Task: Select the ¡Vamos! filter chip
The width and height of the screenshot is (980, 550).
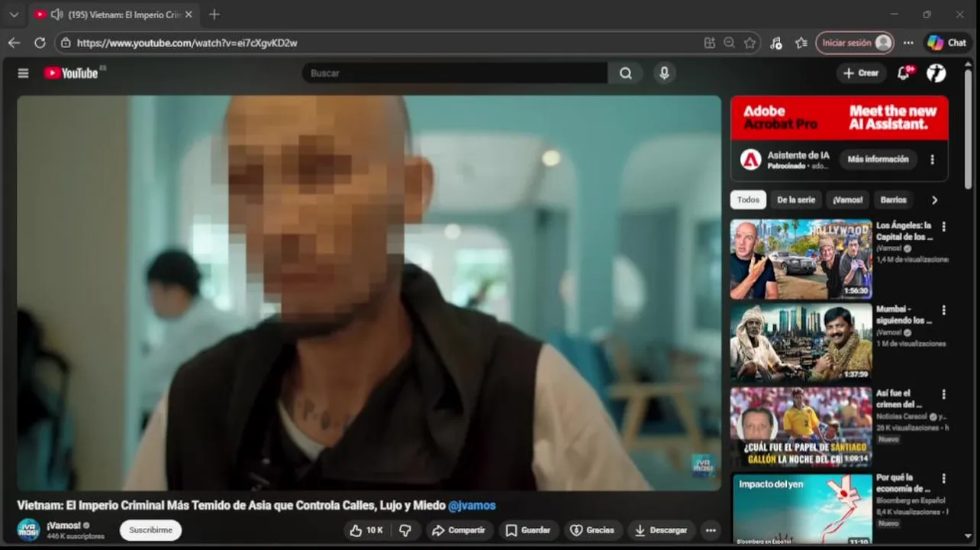Action: [x=847, y=200]
